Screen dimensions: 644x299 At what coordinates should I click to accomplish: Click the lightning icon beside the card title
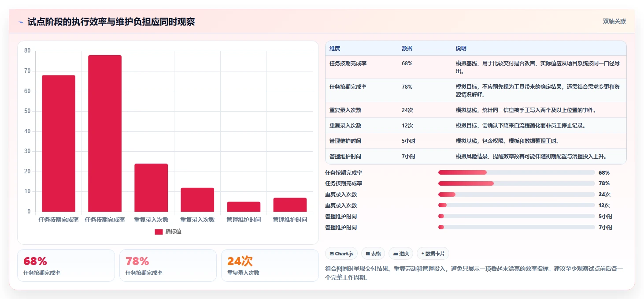pyautogui.click(x=21, y=22)
